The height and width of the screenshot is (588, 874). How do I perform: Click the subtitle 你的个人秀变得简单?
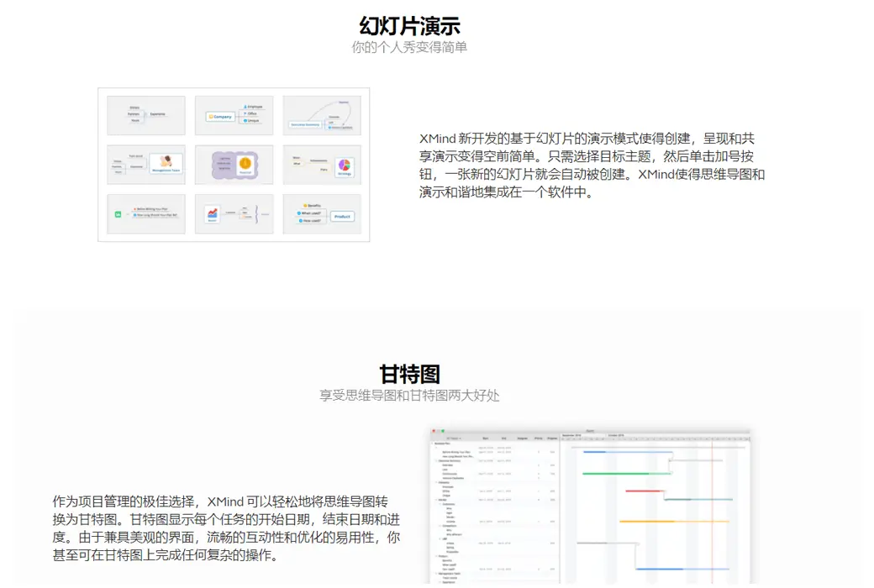(x=409, y=47)
